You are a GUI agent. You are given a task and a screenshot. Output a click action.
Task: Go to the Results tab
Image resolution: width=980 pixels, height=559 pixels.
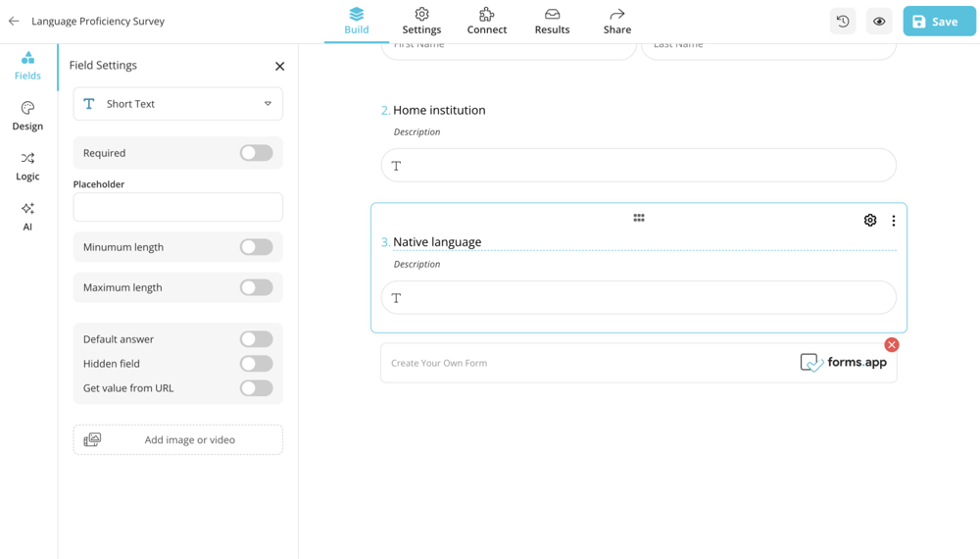click(552, 22)
